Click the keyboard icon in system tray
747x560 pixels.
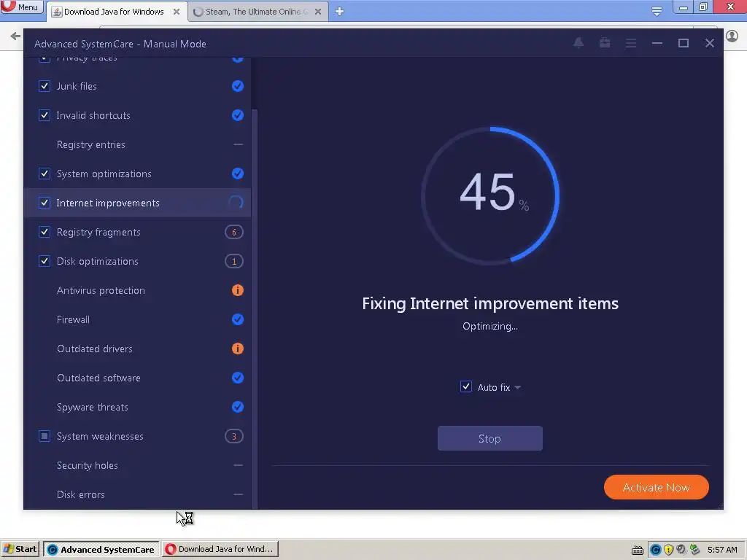pyautogui.click(x=638, y=550)
